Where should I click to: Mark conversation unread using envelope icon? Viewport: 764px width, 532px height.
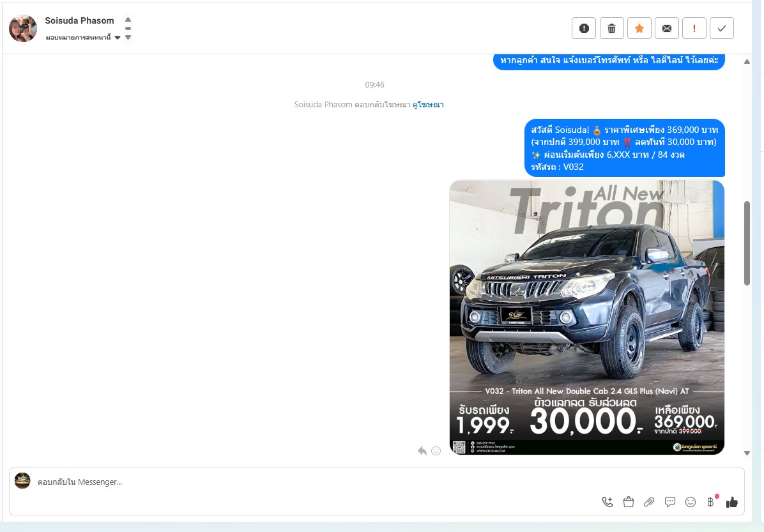tap(666, 28)
